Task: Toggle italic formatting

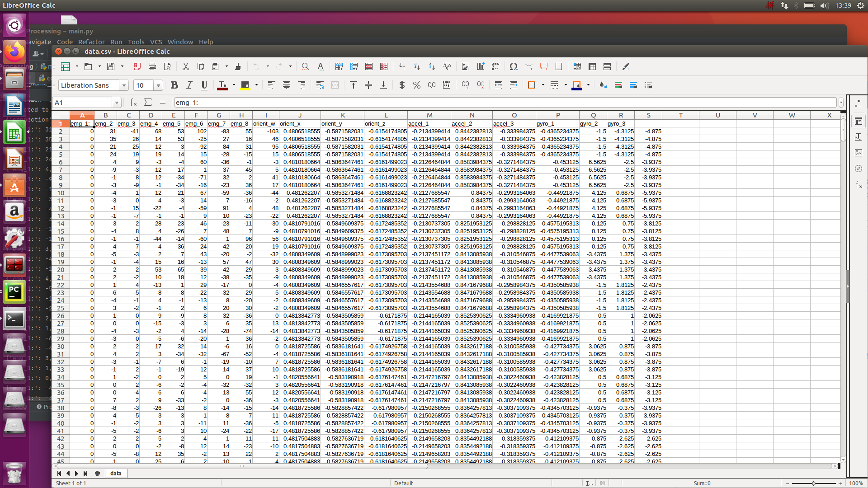Action: pyautogui.click(x=189, y=85)
